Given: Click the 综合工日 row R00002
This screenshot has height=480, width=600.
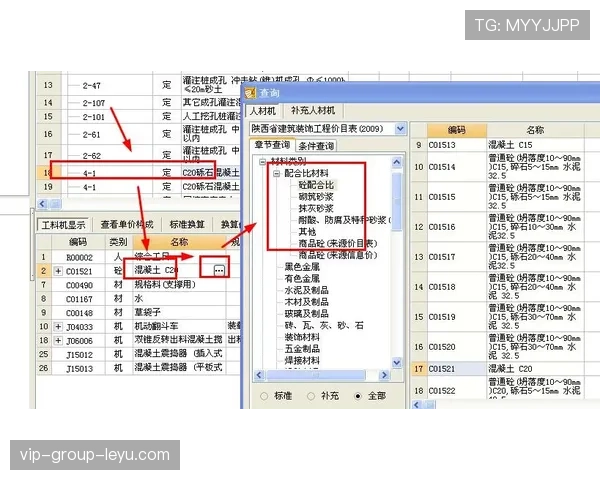Looking at the screenshot, I should click(x=138, y=257).
